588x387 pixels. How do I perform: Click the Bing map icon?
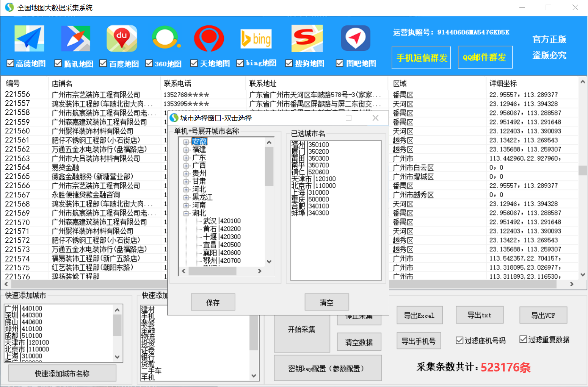256,39
